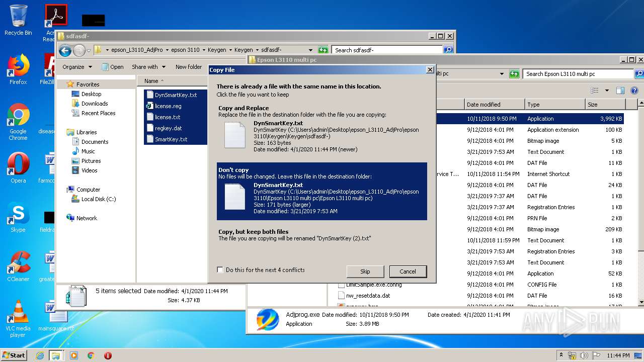Viewport: 644px width, 362px height.
Task: Open the media player taskbar icon
Action: tap(73, 355)
